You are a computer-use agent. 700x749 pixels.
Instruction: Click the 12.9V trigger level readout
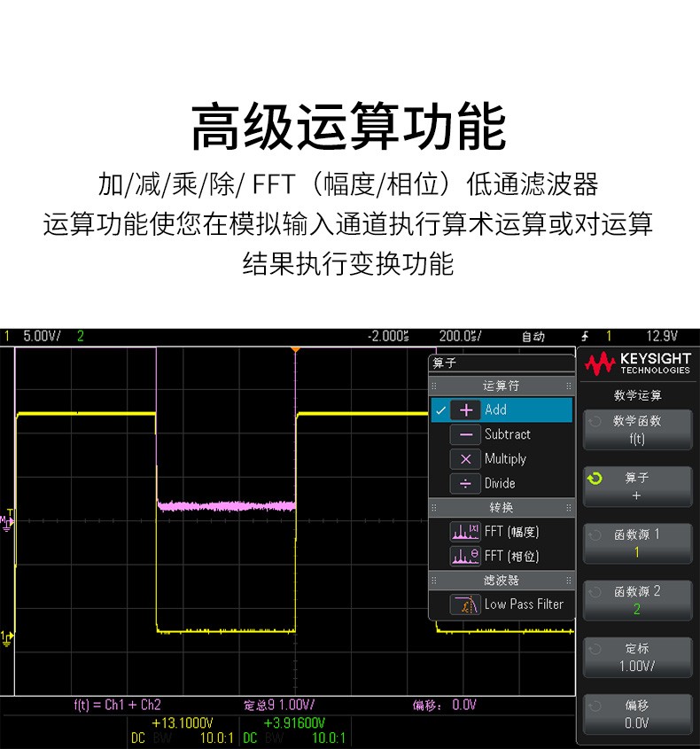[662, 336]
